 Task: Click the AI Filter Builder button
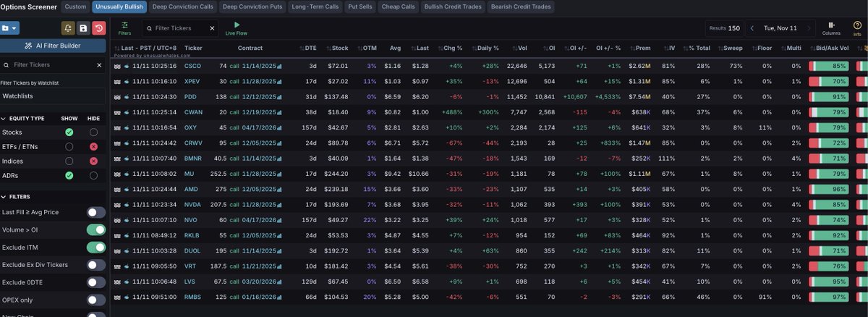pos(54,45)
